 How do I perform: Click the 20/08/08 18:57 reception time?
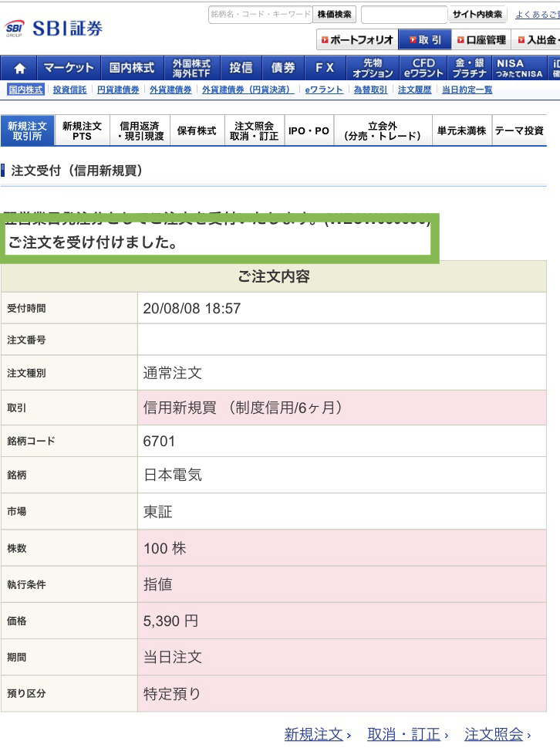tap(192, 308)
